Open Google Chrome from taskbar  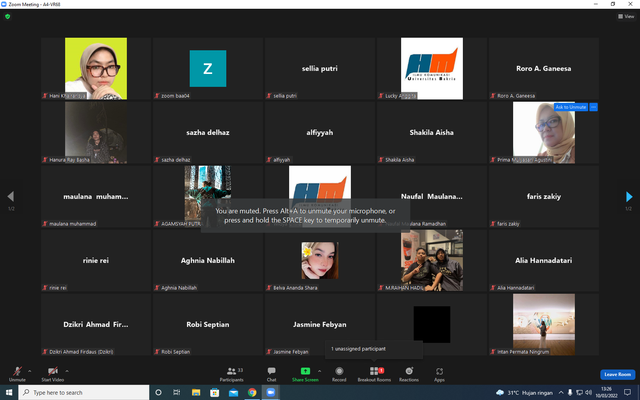(x=252, y=392)
